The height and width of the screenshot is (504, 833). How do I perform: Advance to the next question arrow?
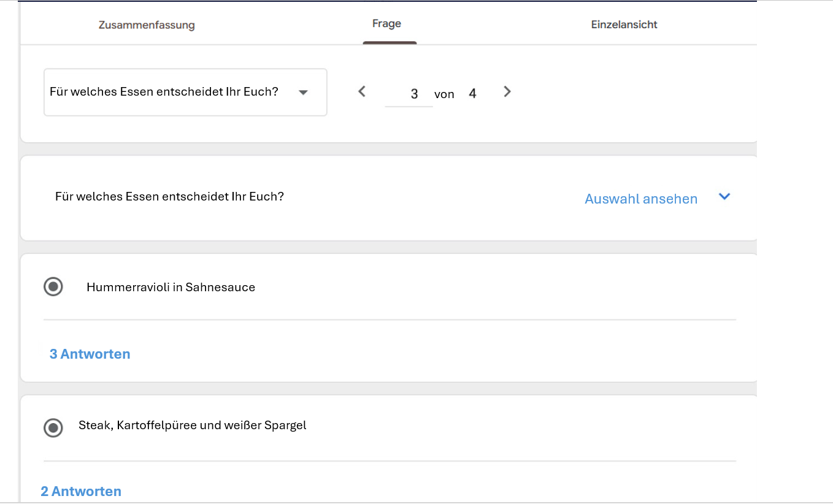(507, 92)
